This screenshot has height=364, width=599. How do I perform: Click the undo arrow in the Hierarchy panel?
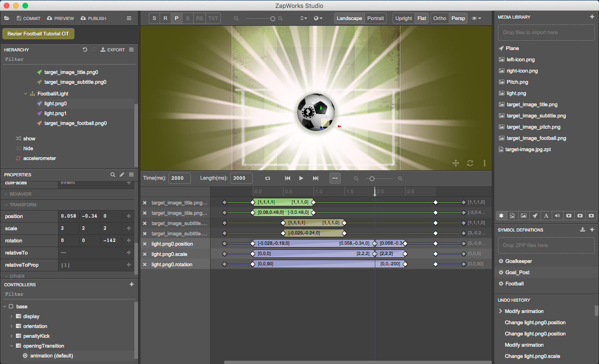coord(84,50)
